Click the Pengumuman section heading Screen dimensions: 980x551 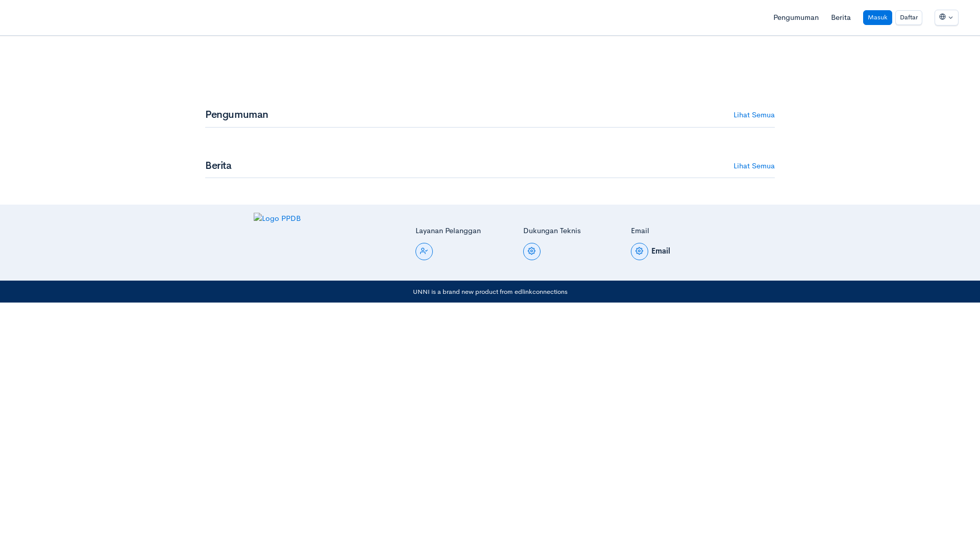coord(236,114)
